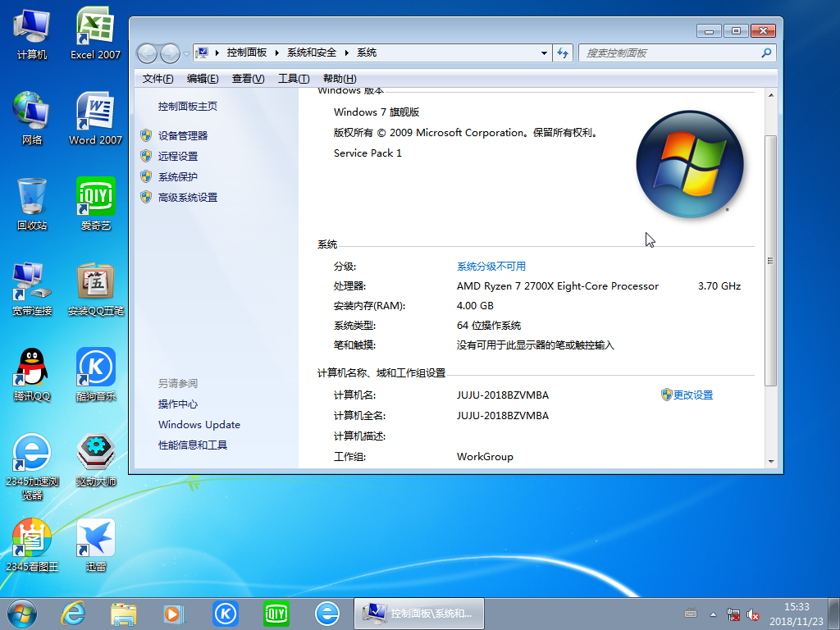840x630 pixels.
Task: Select the 腾讯QQ penguin icon
Action: [32, 375]
